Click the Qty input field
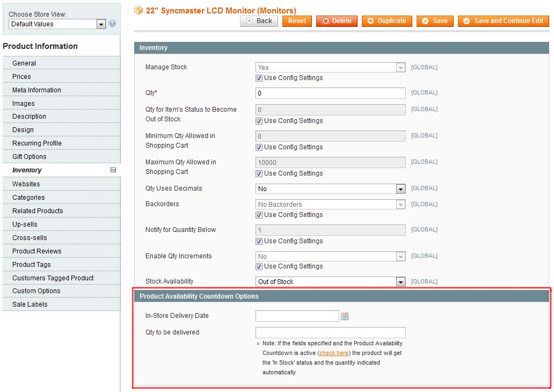This screenshot has height=392, width=554. point(330,93)
